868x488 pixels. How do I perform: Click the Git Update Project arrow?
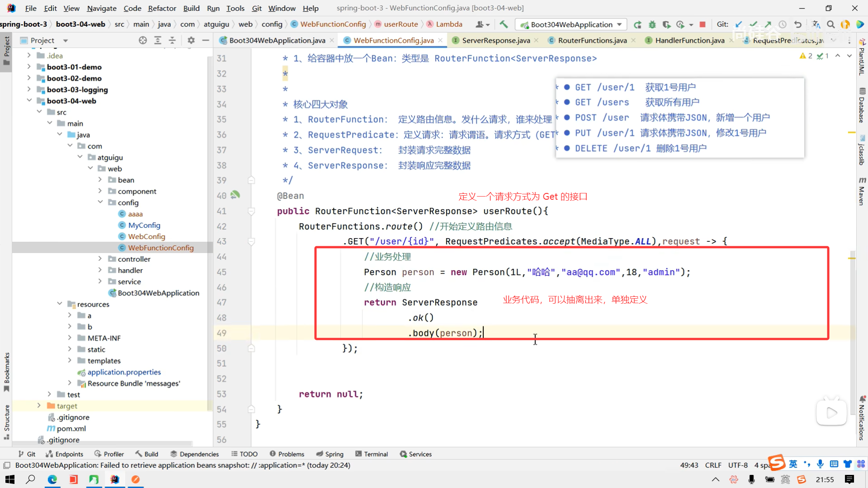pyautogui.click(x=739, y=24)
